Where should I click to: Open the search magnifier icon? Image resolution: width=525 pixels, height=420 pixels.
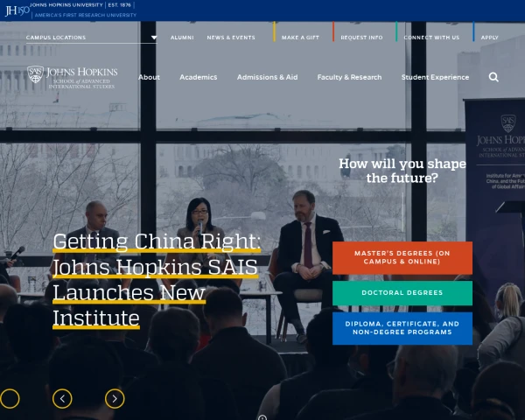coord(493,77)
